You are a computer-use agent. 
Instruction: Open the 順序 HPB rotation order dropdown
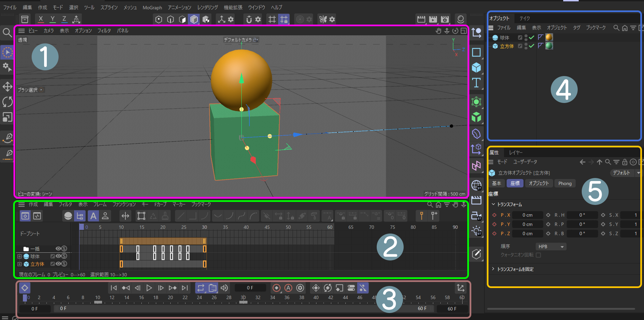point(551,247)
